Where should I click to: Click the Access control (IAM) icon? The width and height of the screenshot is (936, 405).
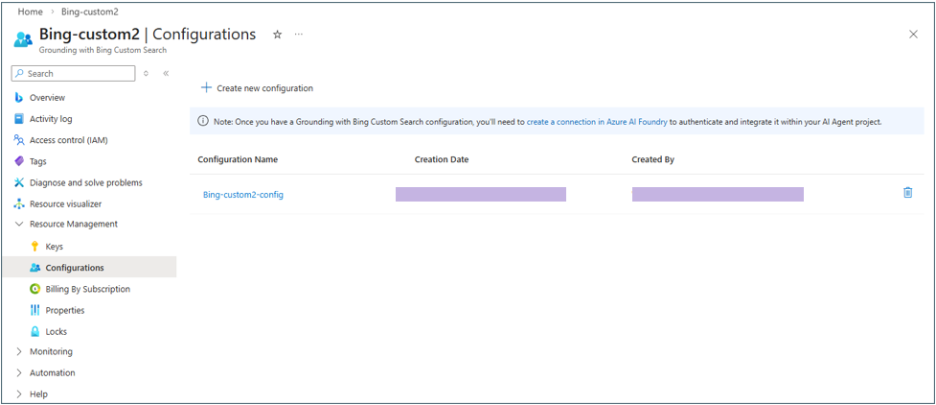[x=19, y=140]
